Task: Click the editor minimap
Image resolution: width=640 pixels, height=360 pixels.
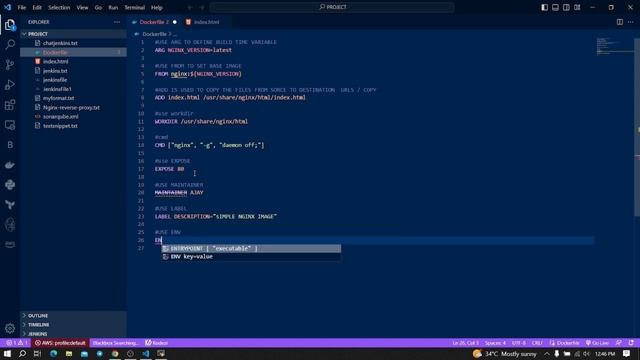Action: tap(614, 46)
